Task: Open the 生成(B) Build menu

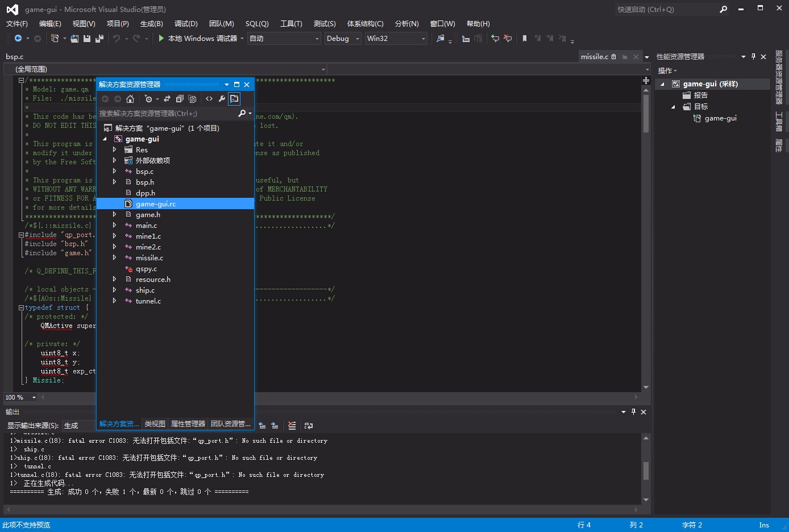Action: coord(151,23)
